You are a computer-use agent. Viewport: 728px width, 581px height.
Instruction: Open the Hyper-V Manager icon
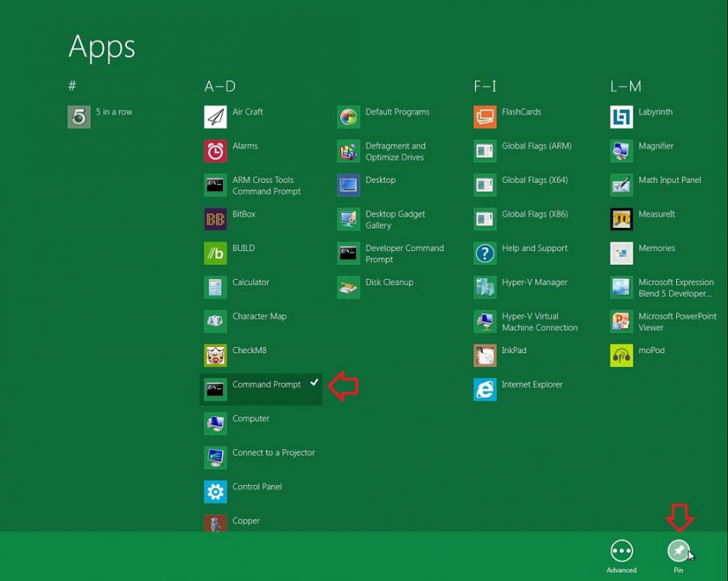coord(485,287)
